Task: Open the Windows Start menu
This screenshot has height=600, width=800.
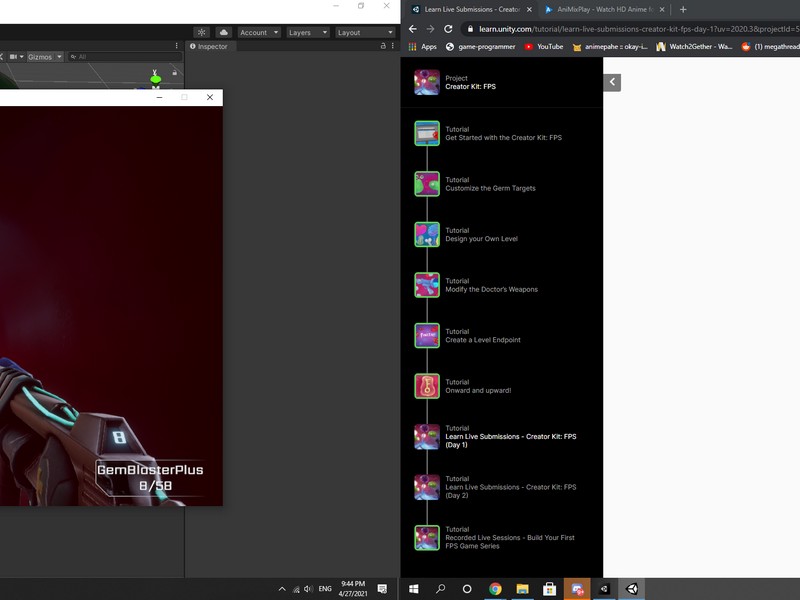Action: tap(414, 589)
